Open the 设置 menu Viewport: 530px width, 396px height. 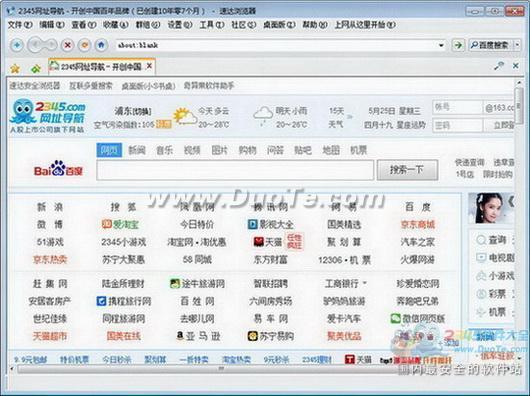180,25
